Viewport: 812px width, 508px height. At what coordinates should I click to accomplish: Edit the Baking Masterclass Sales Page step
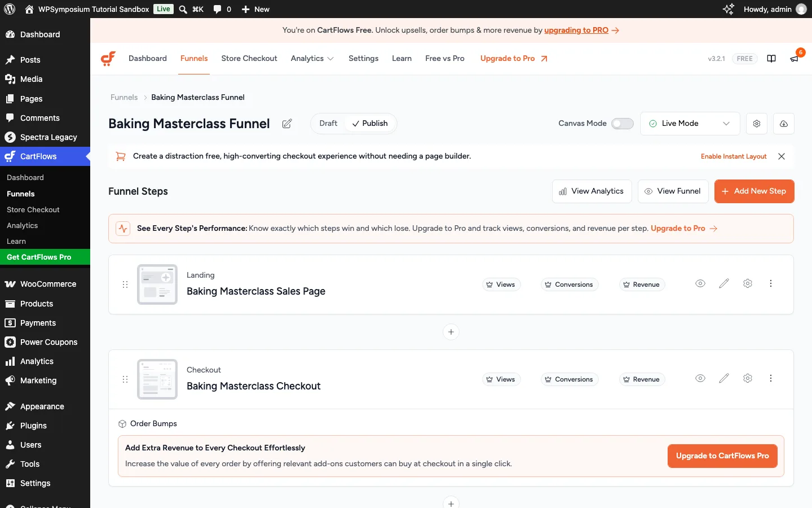pos(724,284)
